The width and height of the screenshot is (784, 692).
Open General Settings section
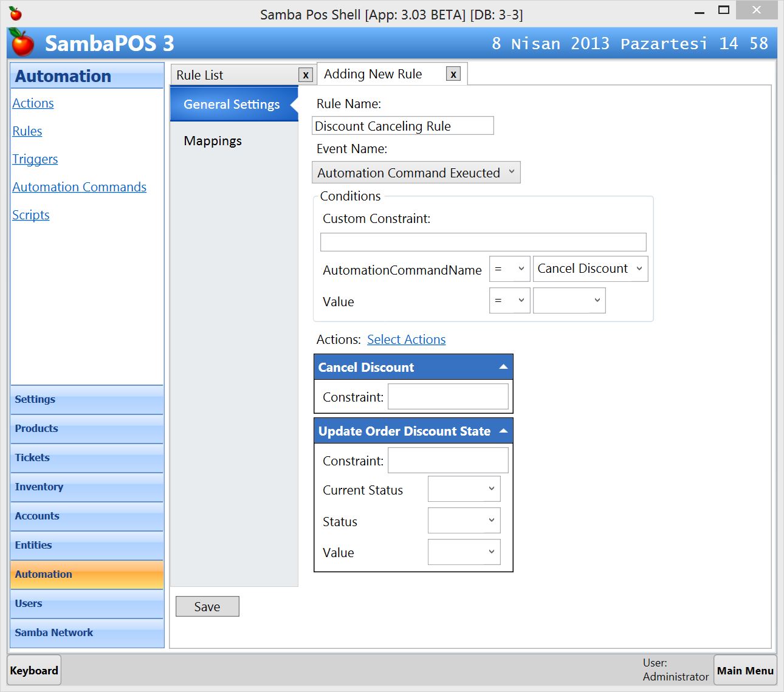[x=232, y=104]
